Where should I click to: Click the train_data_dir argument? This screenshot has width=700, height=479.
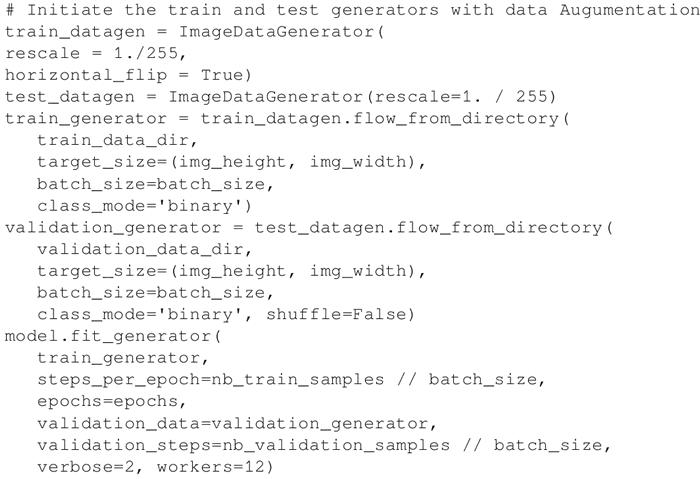[x=107, y=141]
